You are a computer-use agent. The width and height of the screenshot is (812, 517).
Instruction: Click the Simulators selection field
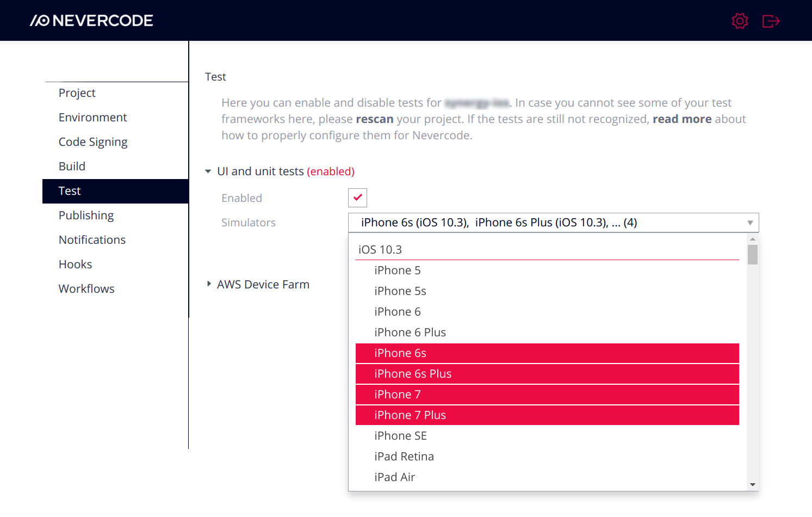[x=553, y=223]
